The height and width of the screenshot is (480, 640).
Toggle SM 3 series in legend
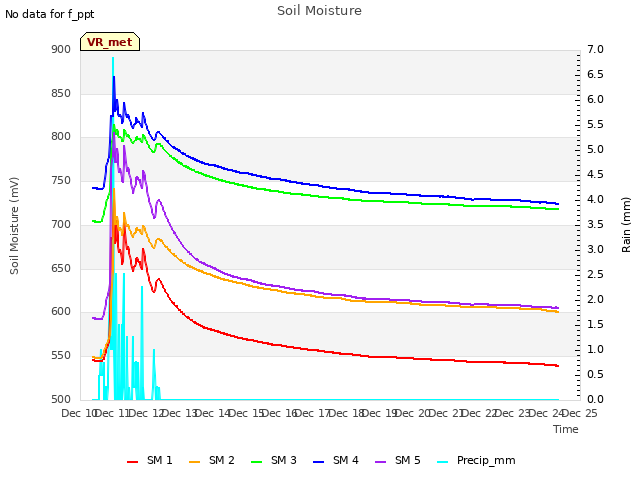coord(274,460)
